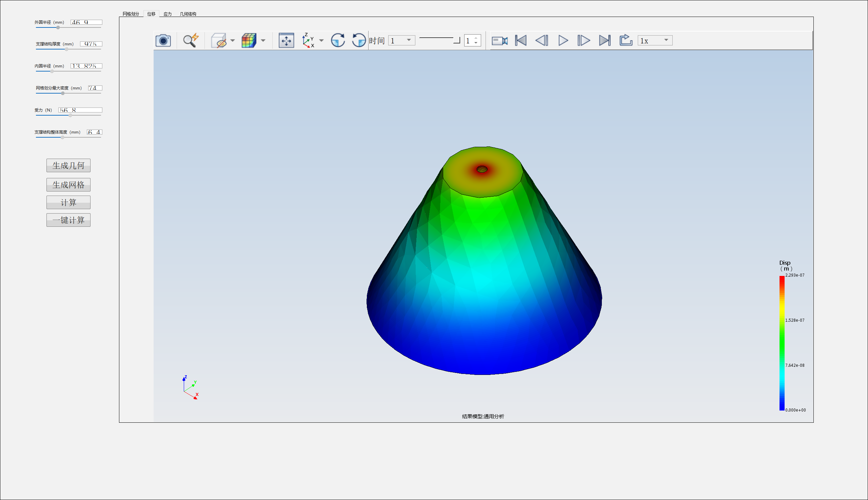Click the 支撑结构整体高度 slider handle
Image resolution: width=868 pixels, height=500 pixels.
click(62, 137)
